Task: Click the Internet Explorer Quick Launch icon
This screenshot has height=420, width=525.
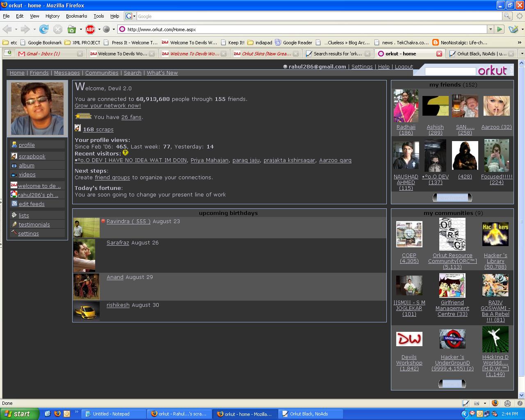Action: pyautogui.click(x=48, y=414)
